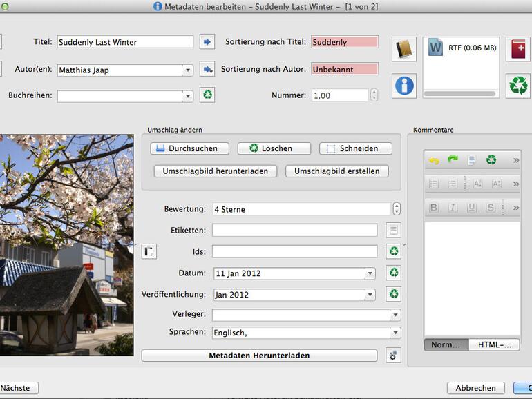Expand the Verleger dropdown list
532x399 pixels.
pos(395,315)
